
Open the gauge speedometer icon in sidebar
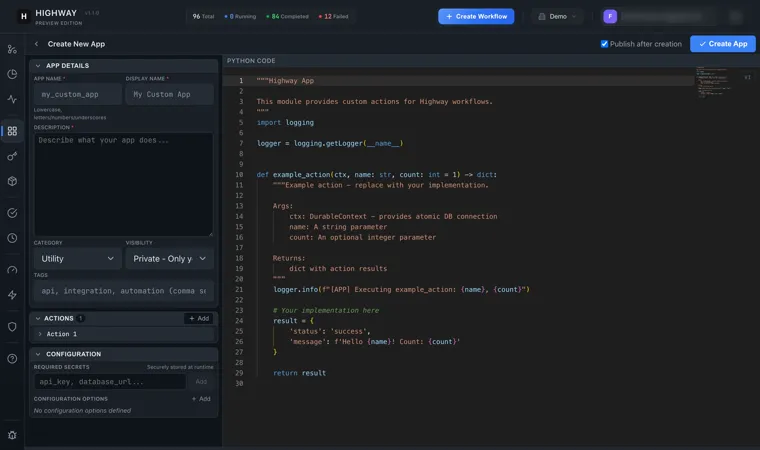point(12,270)
